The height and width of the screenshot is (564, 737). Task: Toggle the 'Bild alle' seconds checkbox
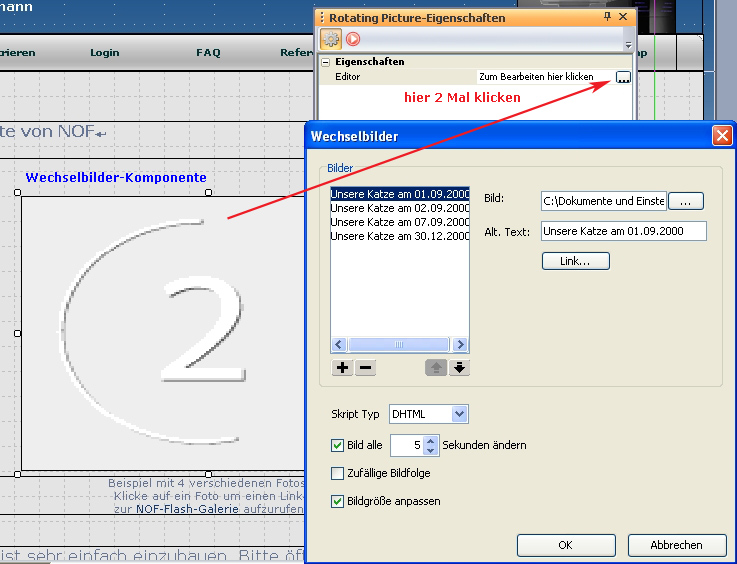(x=338, y=445)
